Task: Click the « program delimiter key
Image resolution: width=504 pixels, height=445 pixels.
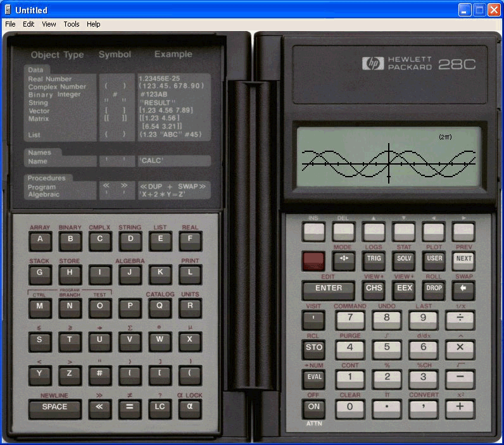Action: 99,409
